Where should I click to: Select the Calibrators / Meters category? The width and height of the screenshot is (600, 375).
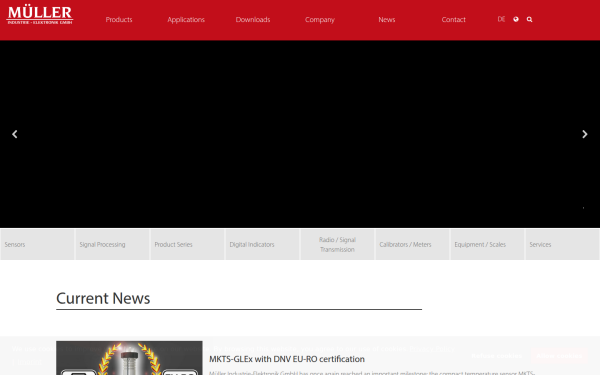[x=412, y=245]
